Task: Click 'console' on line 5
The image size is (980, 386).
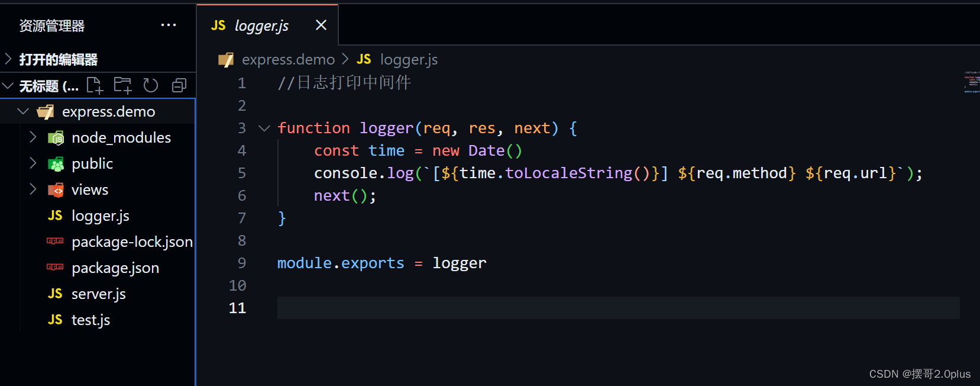Action: [x=346, y=173]
